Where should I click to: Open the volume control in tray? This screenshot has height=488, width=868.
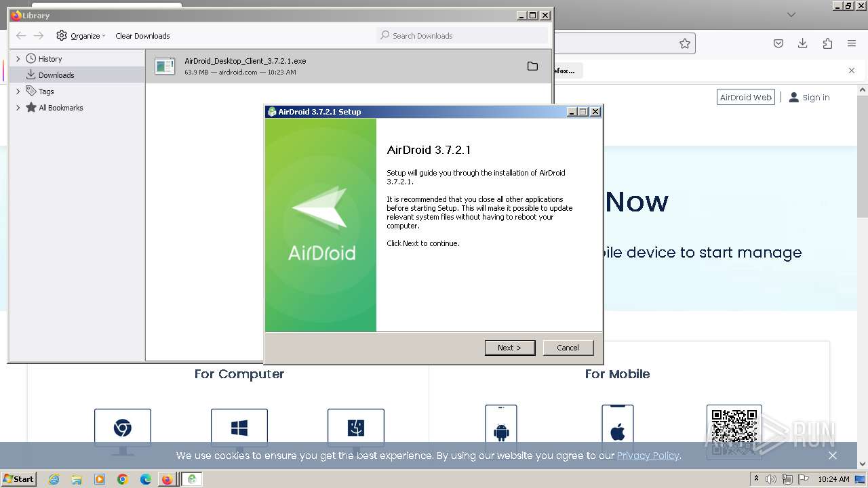[x=772, y=479]
